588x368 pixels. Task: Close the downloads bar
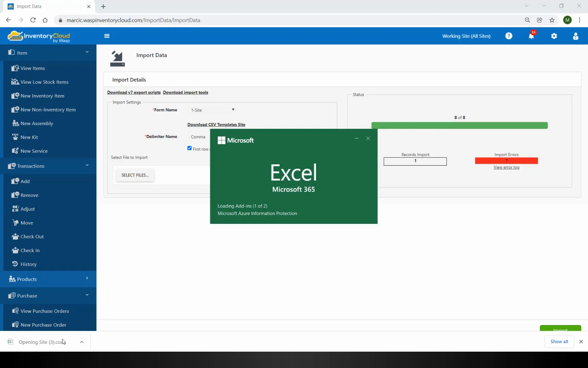point(581,341)
